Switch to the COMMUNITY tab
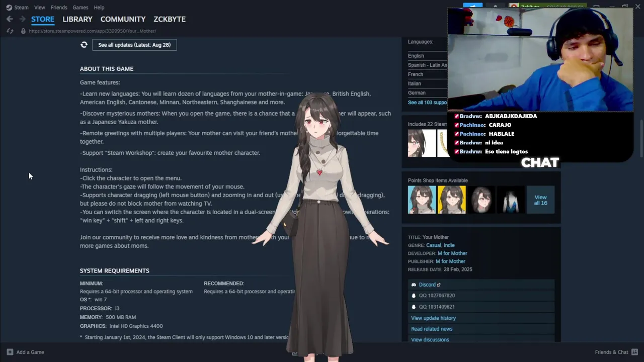Viewport: 644px width, 362px height. coord(123,19)
